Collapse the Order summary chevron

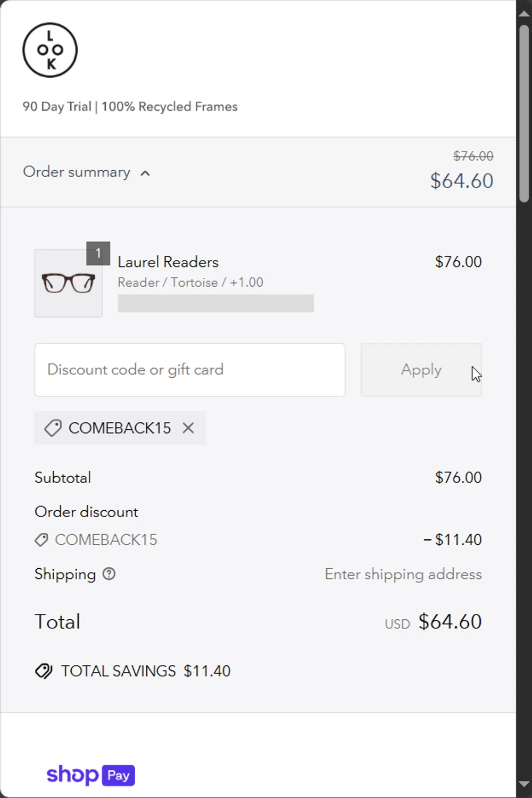click(145, 173)
